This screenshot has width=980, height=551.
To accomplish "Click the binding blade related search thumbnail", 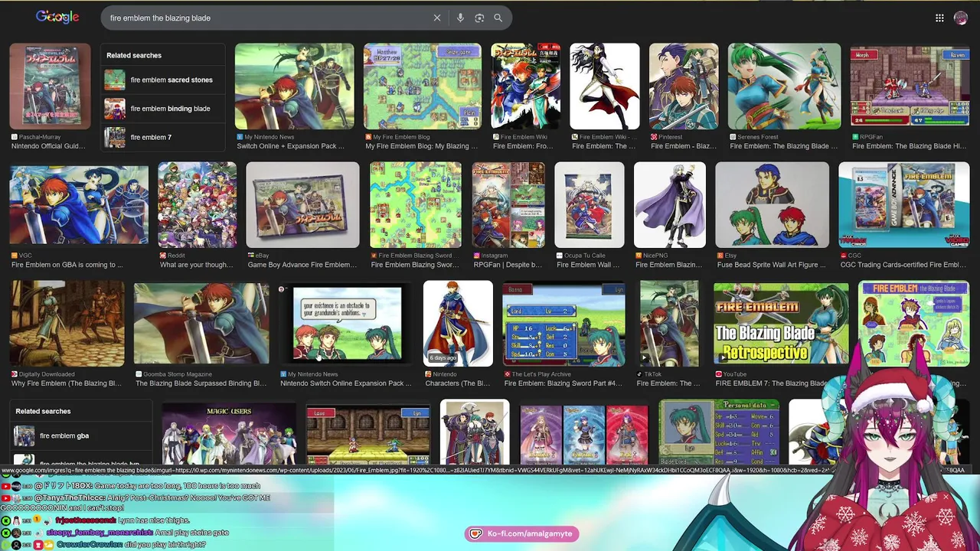I will click(115, 109).
